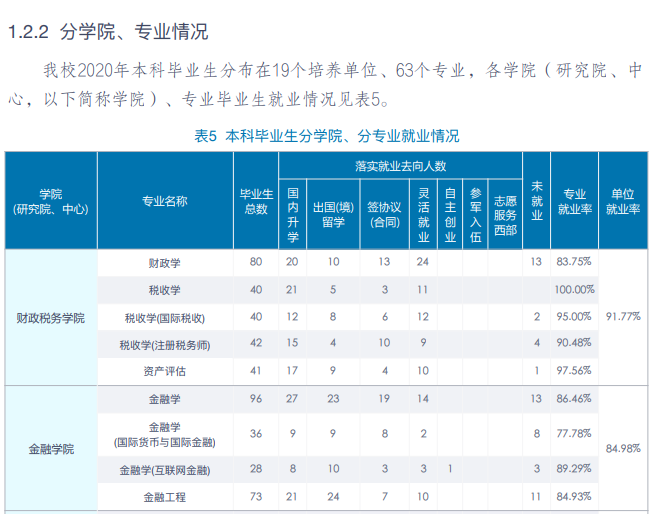This screenshot has height=514, width=659.
Task: Click the employment rate '86.46%'
Action: [574, 398]
